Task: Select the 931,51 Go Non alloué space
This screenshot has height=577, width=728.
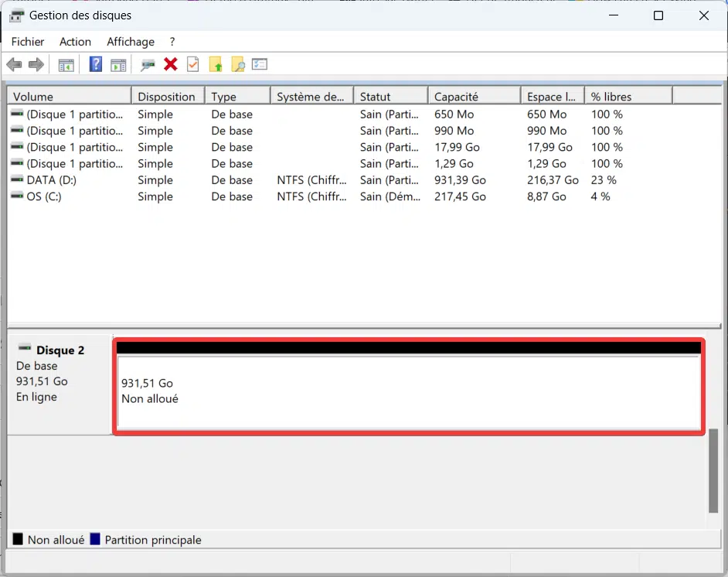Action: click(407, 391)
